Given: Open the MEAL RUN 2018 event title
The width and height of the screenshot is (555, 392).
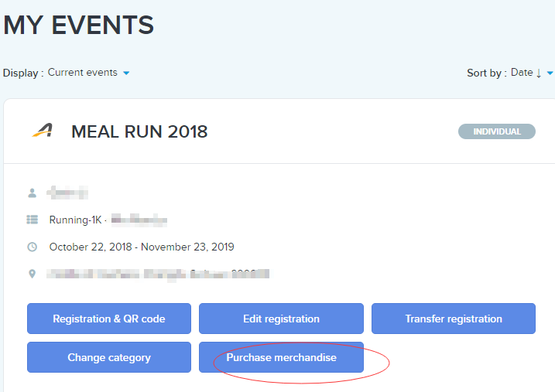Looking at the screenshot, I should tap(139, 131).
